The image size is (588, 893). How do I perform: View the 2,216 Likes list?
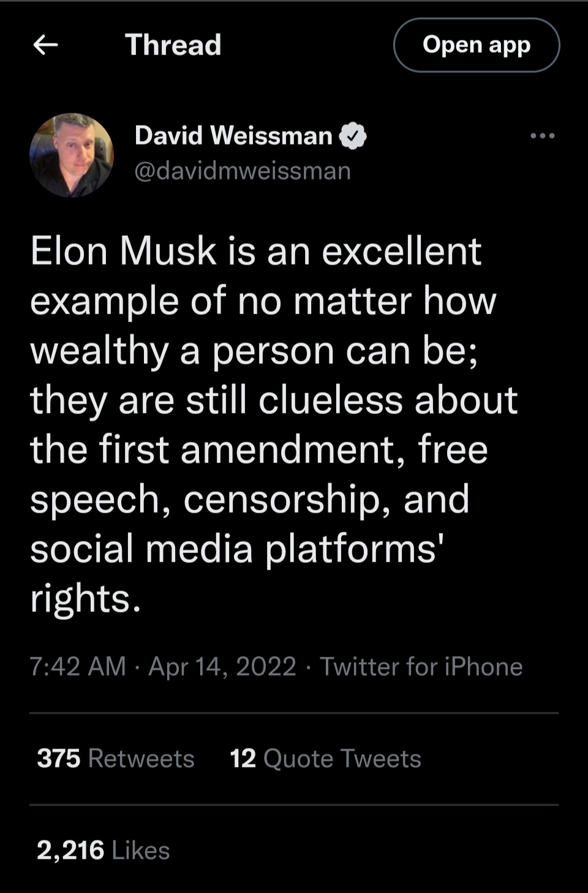103,850
